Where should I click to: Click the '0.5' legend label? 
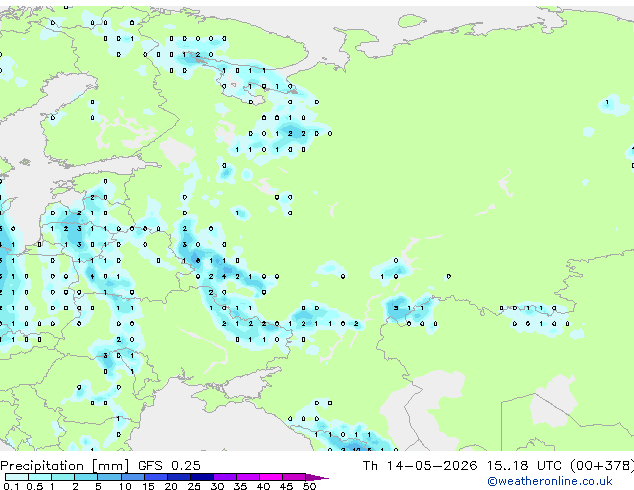point(34,486)
